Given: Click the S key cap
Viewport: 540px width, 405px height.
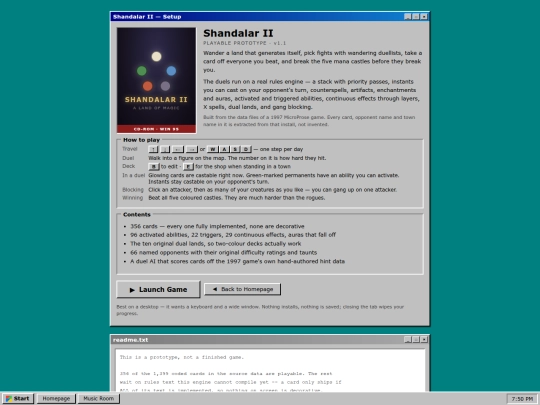Looking at the screenshot, I should click(235, 149).
